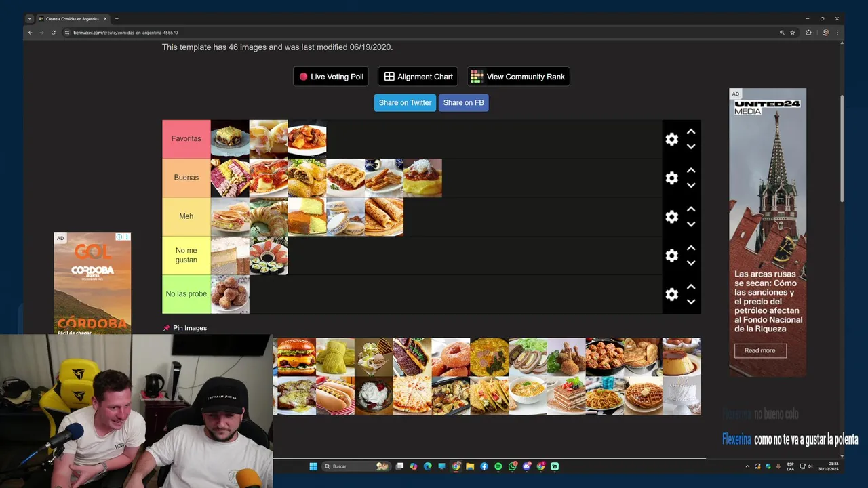Image resolution: width=868 pixels, height=488 pixels.
Task: Select the waffle image in the pool
Action: (x=643, y=396)
